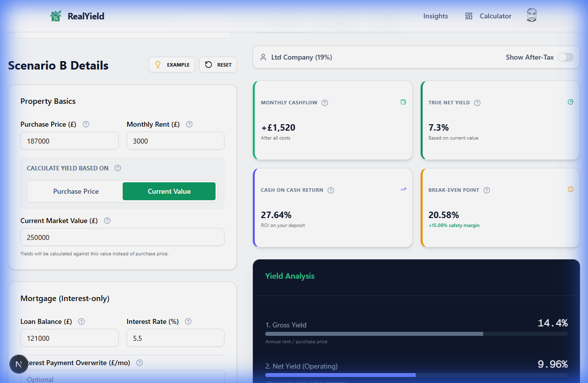Click the trending graph icon on Cash on Cash Return
The height and width of the screenshot is (383, 588).
point(403,189)
